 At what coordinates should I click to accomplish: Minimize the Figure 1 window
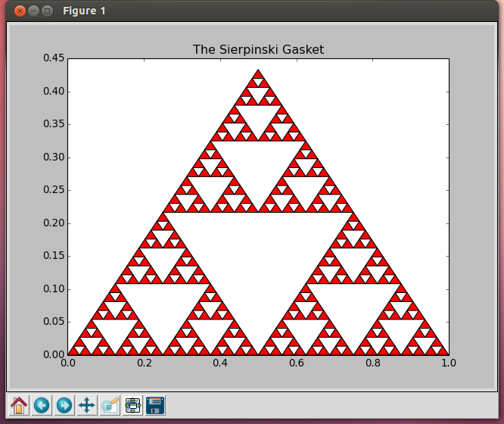(x=33, y=11)
